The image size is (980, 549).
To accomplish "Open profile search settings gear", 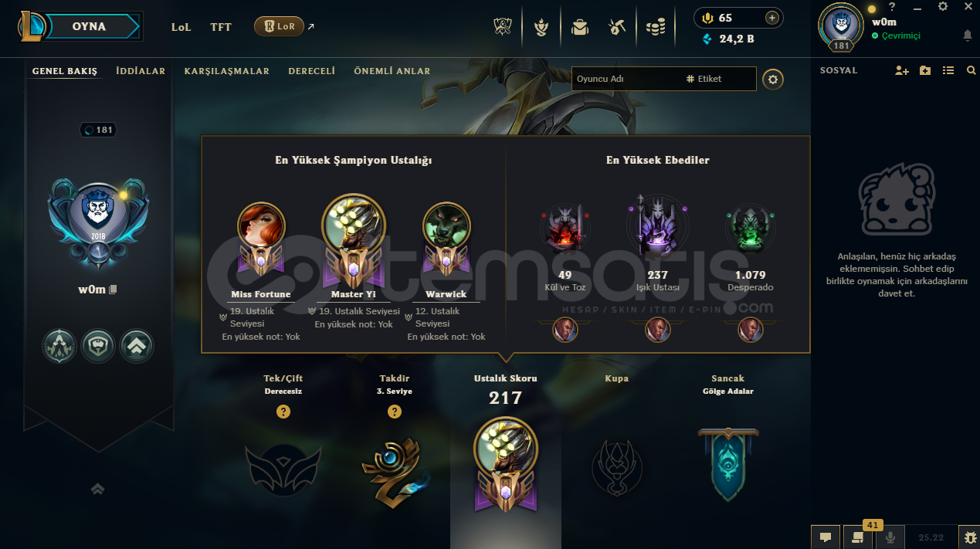I will click(773, 79).
